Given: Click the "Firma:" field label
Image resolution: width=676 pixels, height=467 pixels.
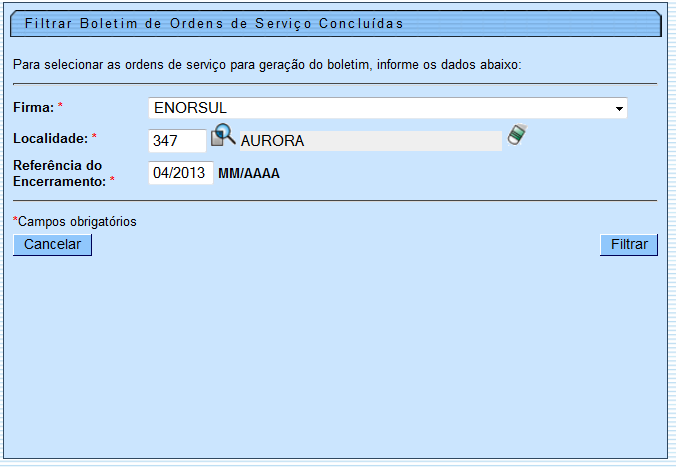Looking at the screenshot, I should coord(32,106).
